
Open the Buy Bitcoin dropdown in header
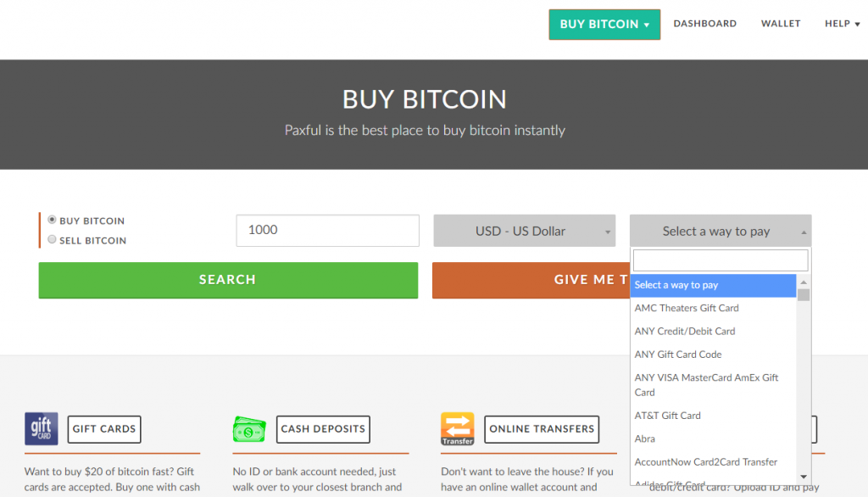pos(604,25)
